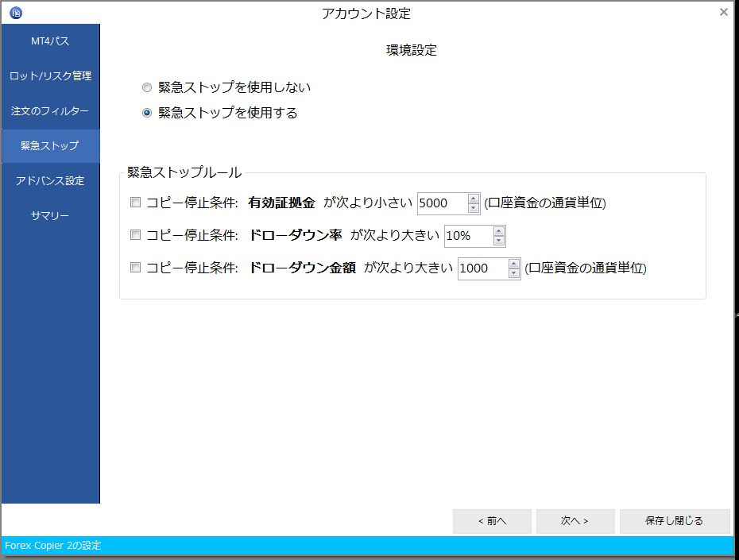Select 緊急ストップを使用する option

point(146,113)
